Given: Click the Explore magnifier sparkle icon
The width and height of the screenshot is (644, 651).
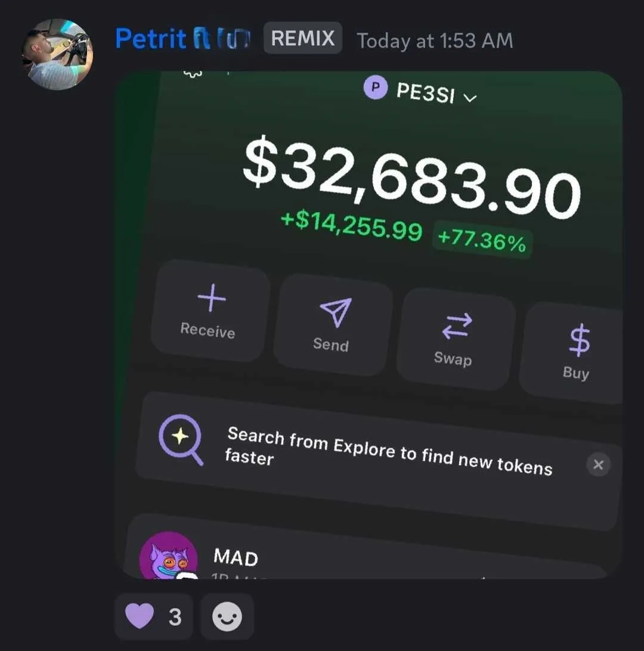Looking at the screenshot, I should click(x=181, y=439).
